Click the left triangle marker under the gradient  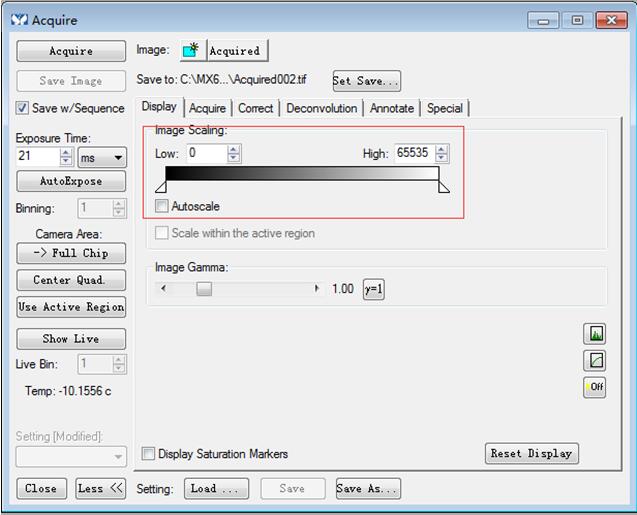click(160, 187)
